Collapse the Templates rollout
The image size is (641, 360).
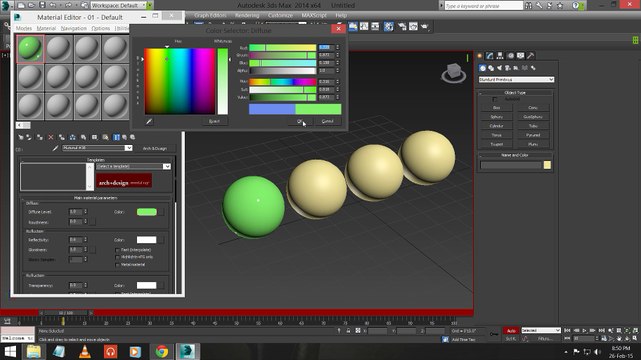click(96, 160)
